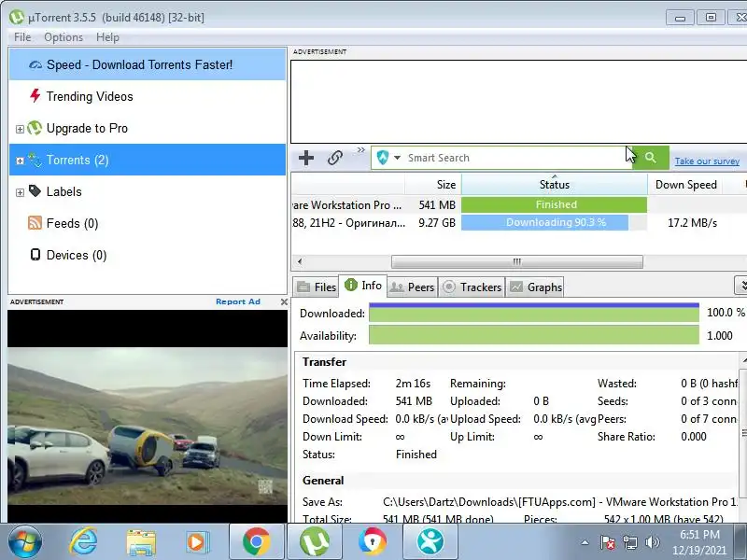The height and width of the screenshot is (560, 747).
Task: Open the shield-lock app on the taskbar
Action: pyautogui.click(x=372, y=542)
